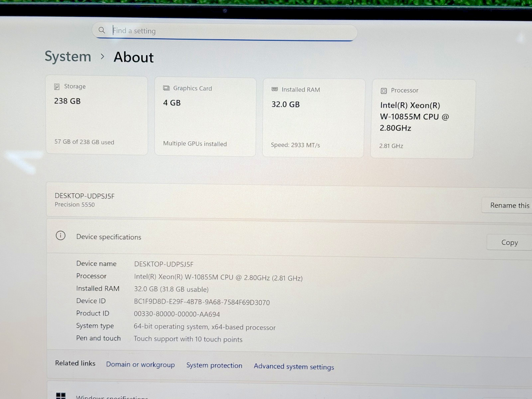Click the Installed RAM memory icon

(x=275, y=89)
